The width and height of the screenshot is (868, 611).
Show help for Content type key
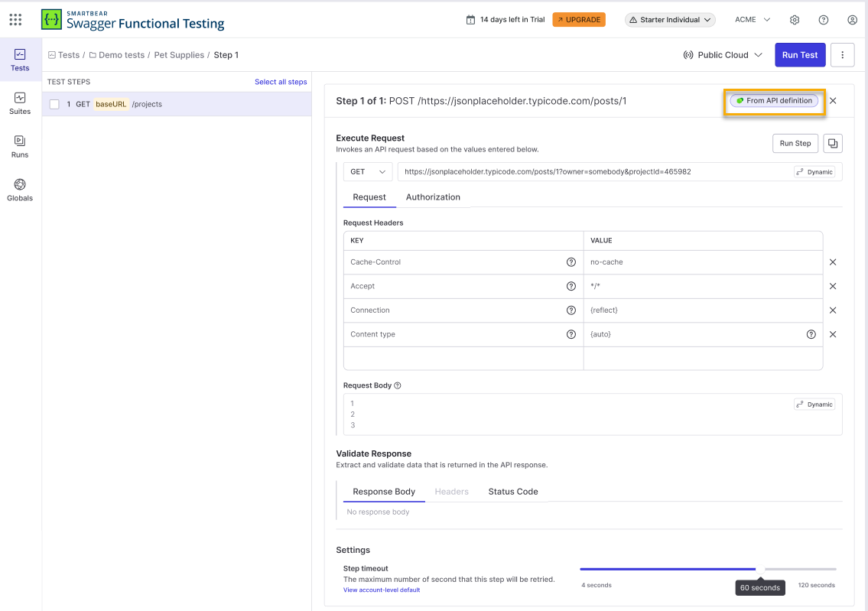point(571,334)
